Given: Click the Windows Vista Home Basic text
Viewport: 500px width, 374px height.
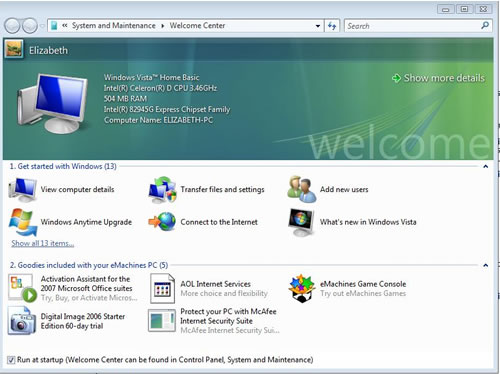Looking at the screenshot, I should (151, 77).
